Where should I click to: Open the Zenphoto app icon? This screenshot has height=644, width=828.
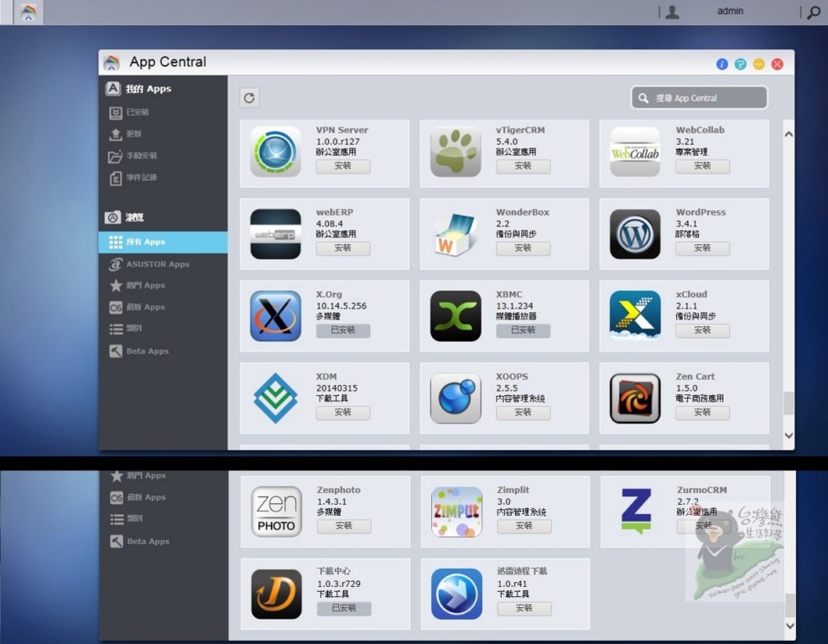(277, 512)
